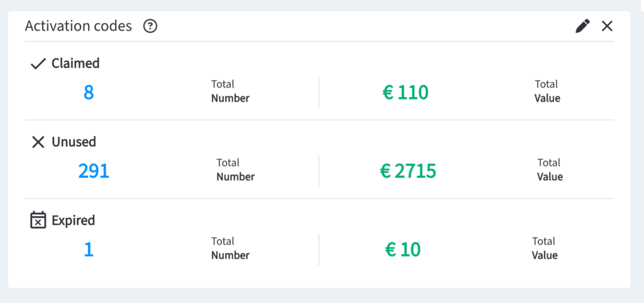Viewport: 644px width, 303px height.
Task: Click the Unused section label
Action: coord(74,142)
